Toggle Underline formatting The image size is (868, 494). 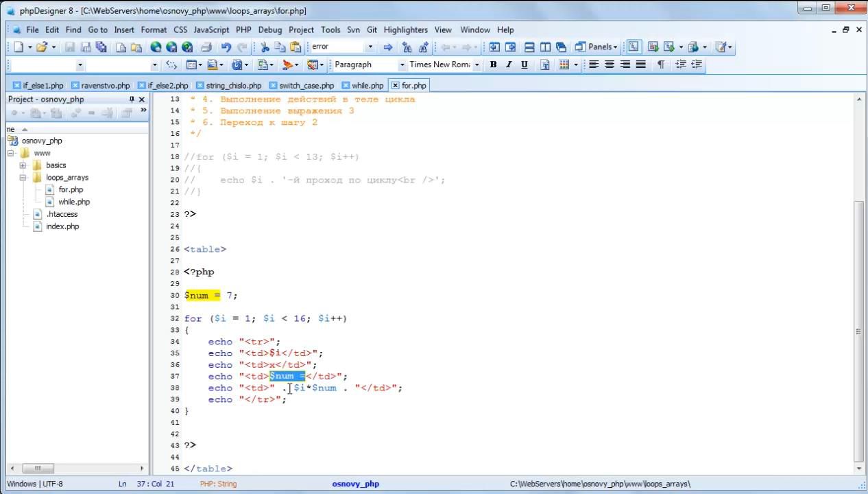pyautogui.click(x=525, y=64)
